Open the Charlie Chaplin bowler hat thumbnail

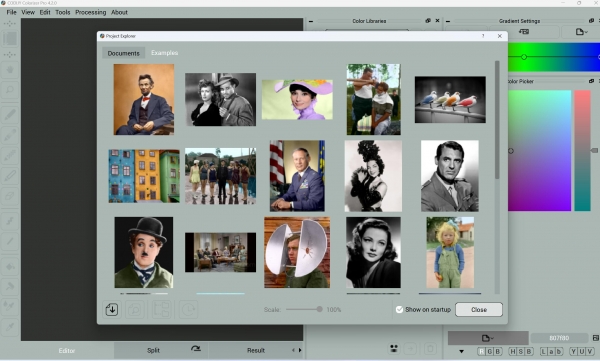click(144, 253)
